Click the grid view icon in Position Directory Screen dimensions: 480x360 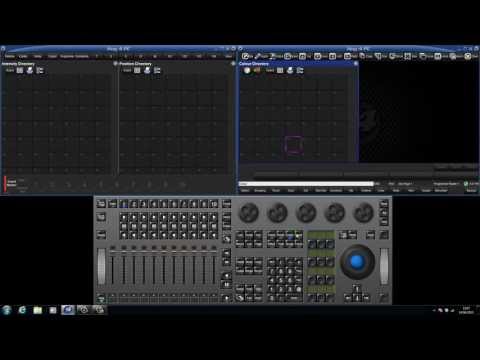click(x=137, y=70)
